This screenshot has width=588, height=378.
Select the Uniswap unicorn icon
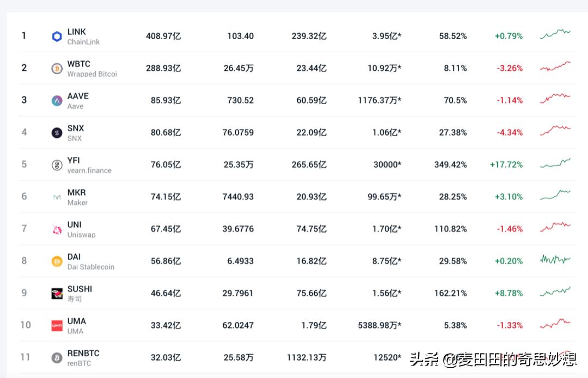point(57,229)
